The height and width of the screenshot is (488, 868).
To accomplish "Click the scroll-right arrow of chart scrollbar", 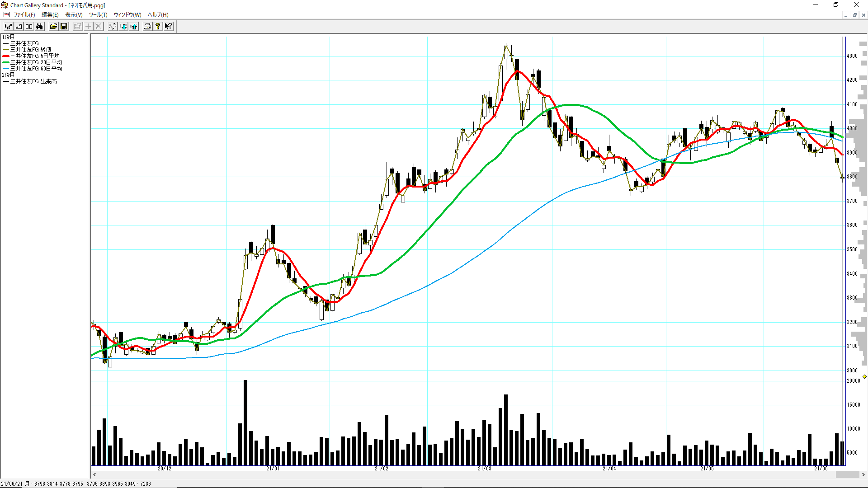I will tap(863, 475).
